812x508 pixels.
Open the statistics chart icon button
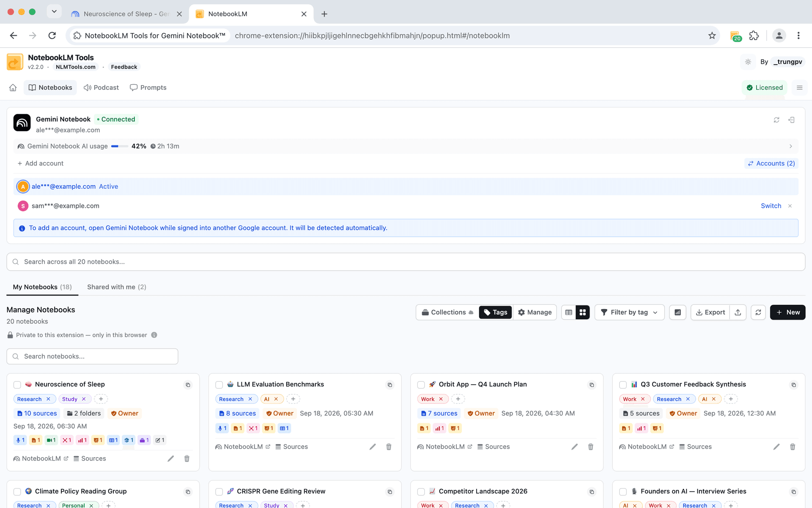click(x=678, y=312)
